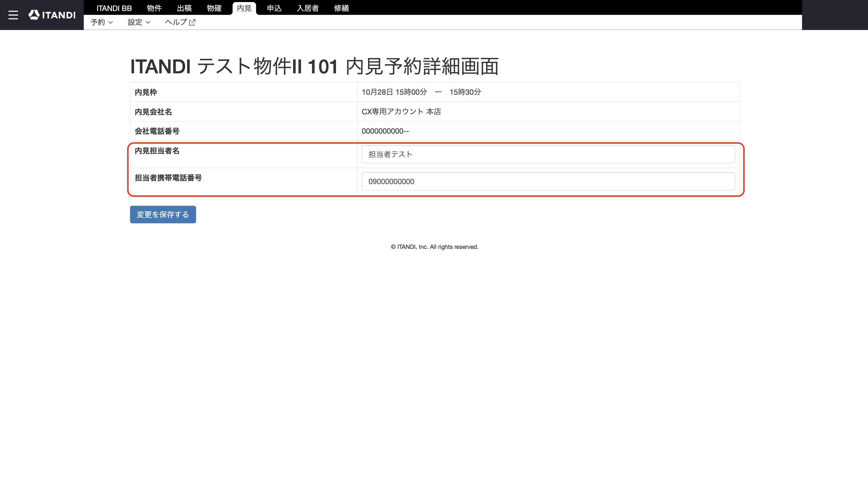Switch to the 修繕 tab

click(341, 8)
